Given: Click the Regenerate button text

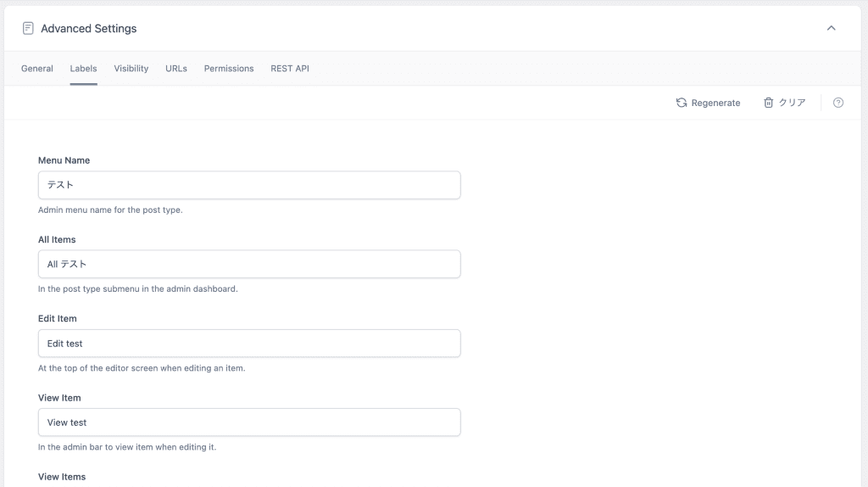Looking at the screenshot, I should point(715,103).
